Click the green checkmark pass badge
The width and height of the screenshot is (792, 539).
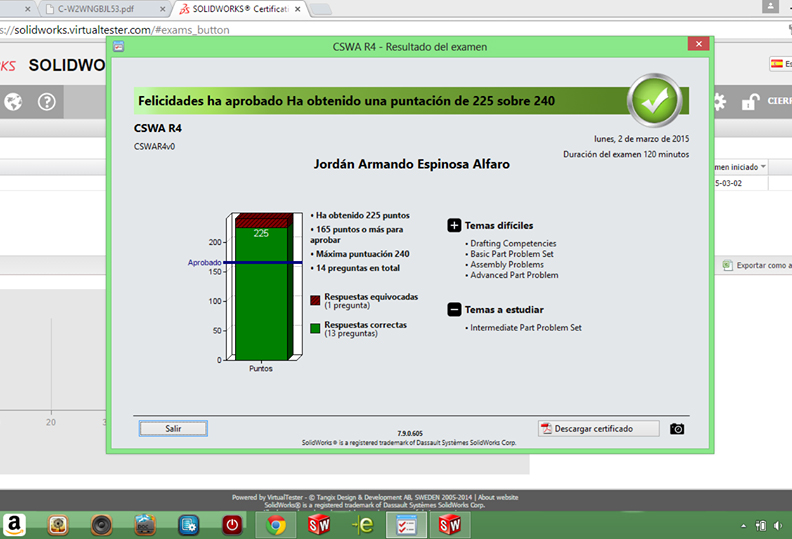coord(655,100)
